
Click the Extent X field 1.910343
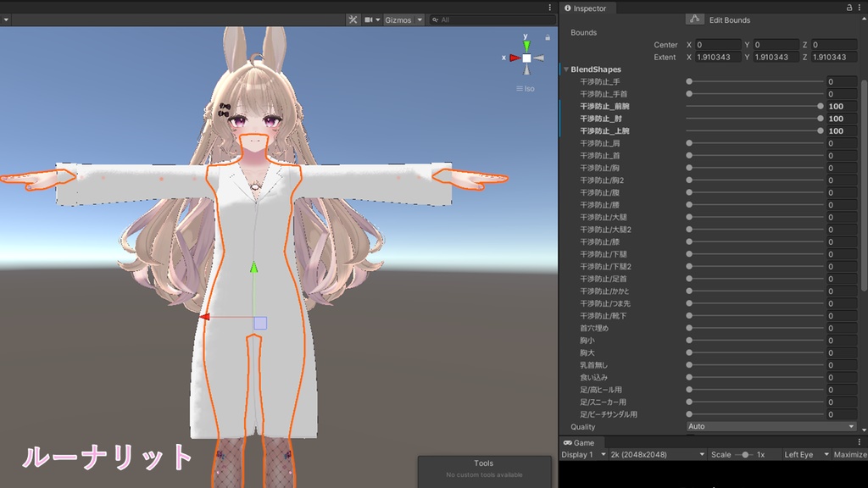(718, 57)
